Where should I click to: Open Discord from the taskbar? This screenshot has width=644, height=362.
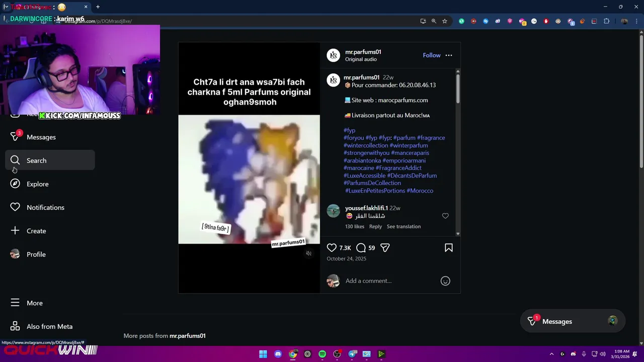click(278, 354)
